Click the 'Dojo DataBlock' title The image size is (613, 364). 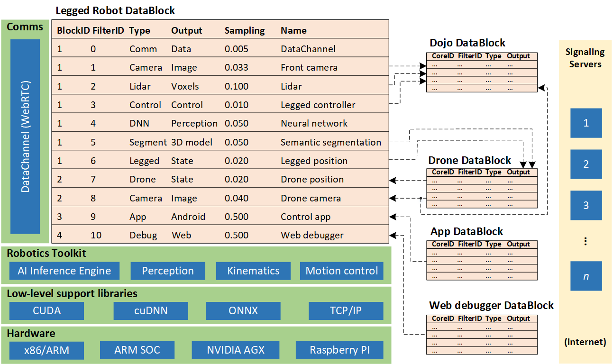click(467, 43)
